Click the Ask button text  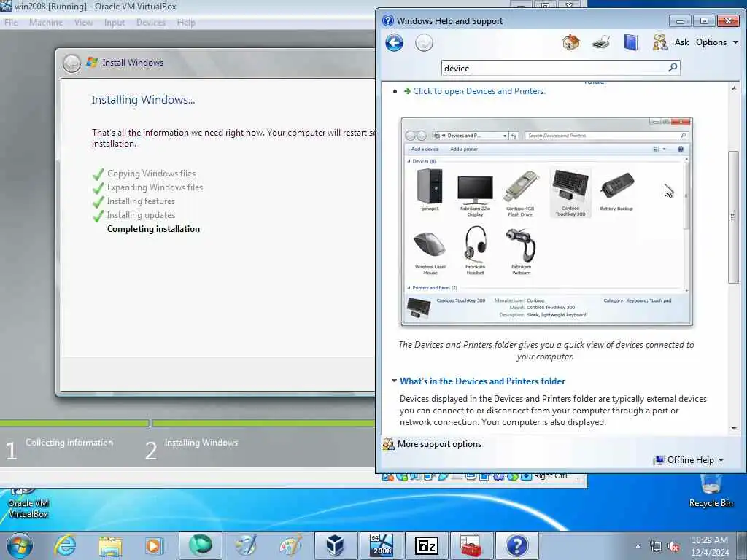coord(681,42)
